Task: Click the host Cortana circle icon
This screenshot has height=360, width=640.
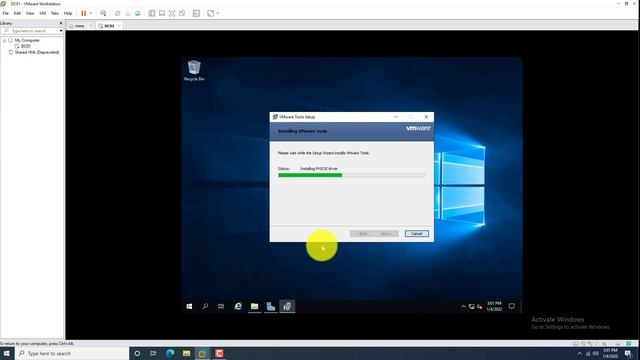Action: [137, 353]
